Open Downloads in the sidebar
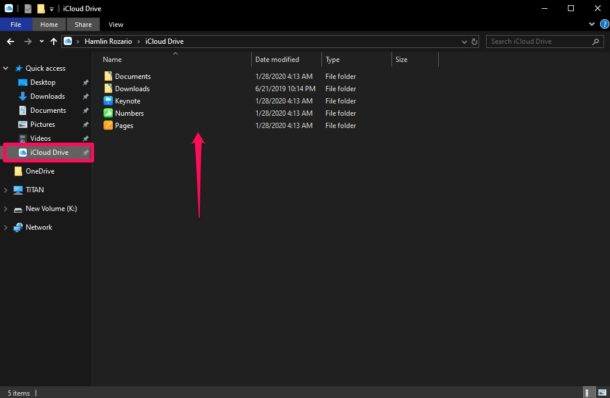Image resolution: width=610 pixels, height=398 pixels. click(x=47, y=96)
